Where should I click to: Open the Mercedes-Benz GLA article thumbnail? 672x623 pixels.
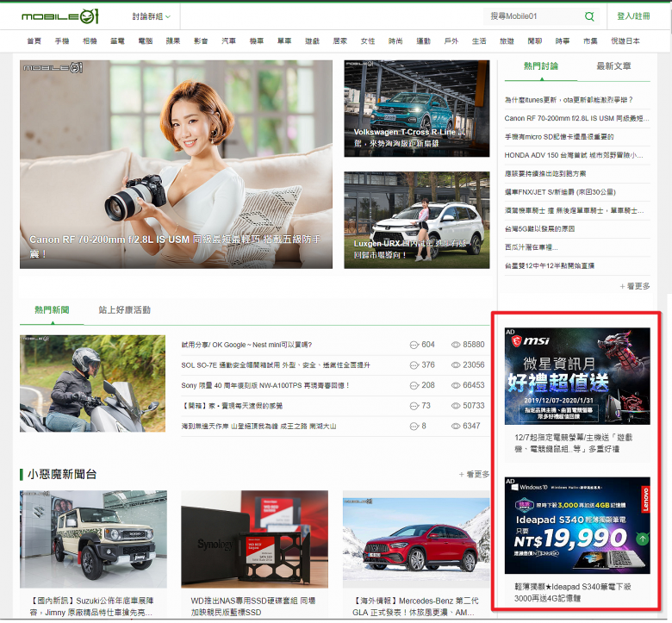(416, 539)
